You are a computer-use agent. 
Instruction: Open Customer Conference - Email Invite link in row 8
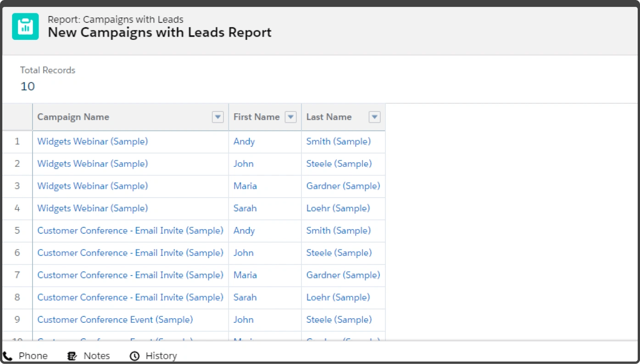[130, 298]
